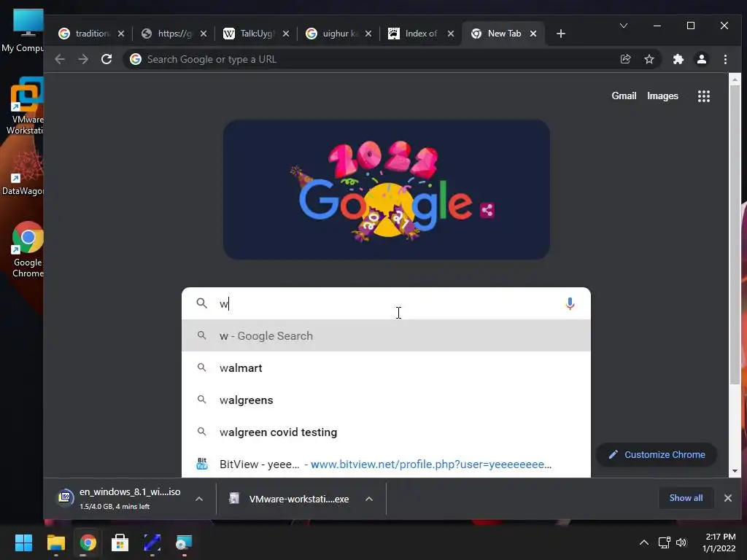Open the tab search chevron in title bar
Viewport: 747px width, 560px height.
click(x=623, y=26)
